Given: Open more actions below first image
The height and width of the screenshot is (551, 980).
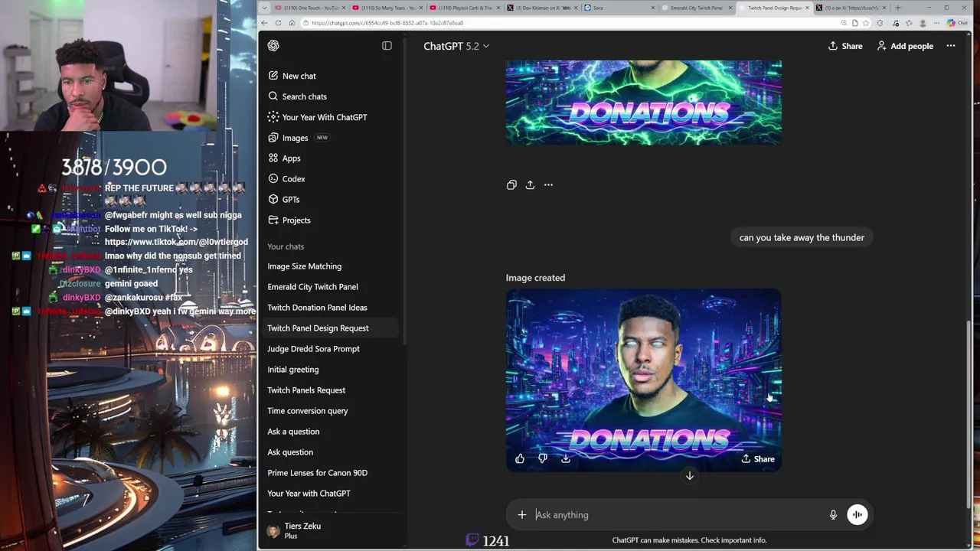Looking at the screenshot, I should [x=548, y=184].
